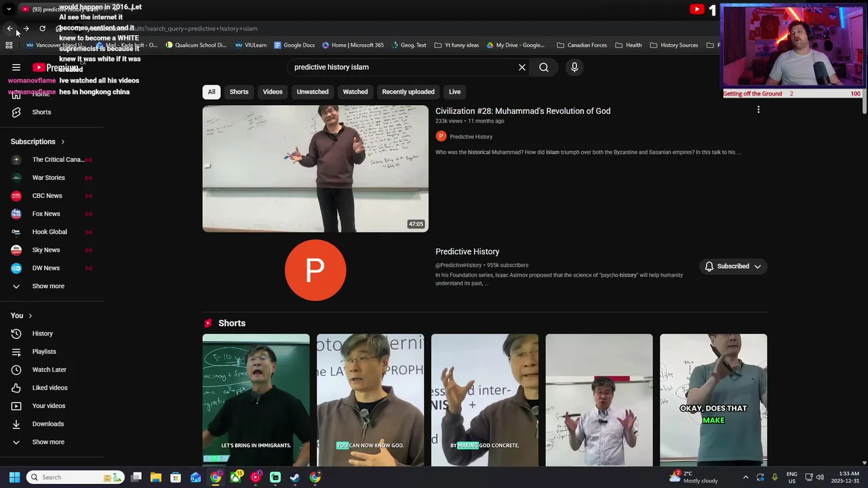This screenshot has width=868, height=488.
Task: Select the 'Videos' filter chip
Action: pyautogui.click(x=273, y=91)
